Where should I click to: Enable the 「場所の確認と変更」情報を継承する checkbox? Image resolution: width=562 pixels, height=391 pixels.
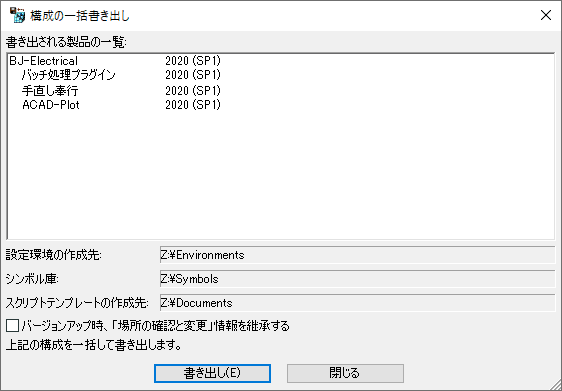[x=13, y=326]
